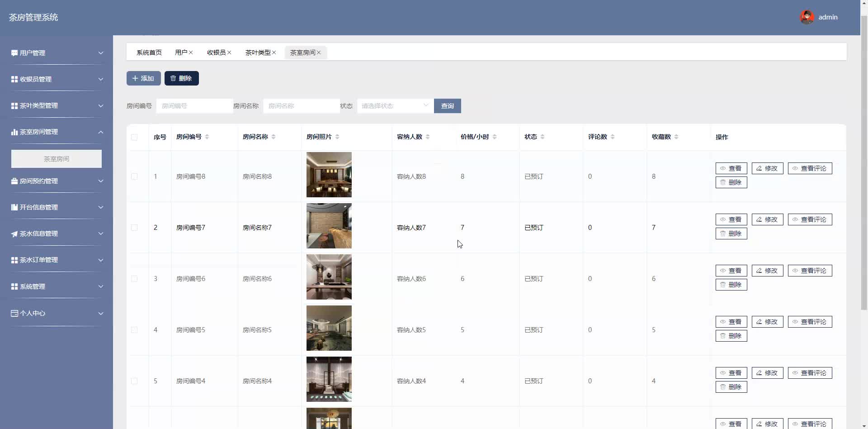Viewport: 868px width, 429px height.
Task: Switch to the 系统首页 tab
Action: pyautogui.click(x=149, y=52)
